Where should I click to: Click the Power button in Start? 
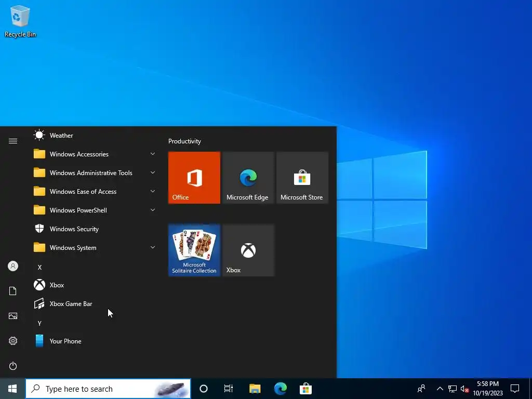click(x=13, y=366)
